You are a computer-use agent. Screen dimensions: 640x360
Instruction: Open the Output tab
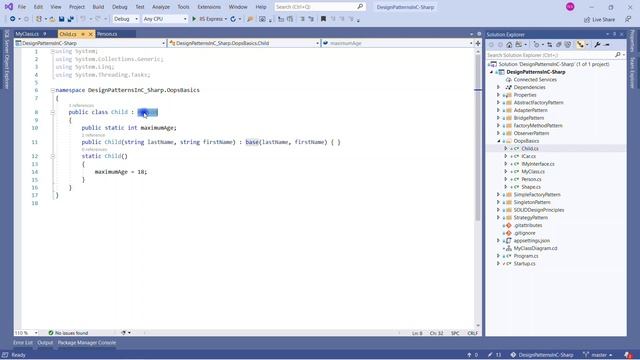click(45, 343)
